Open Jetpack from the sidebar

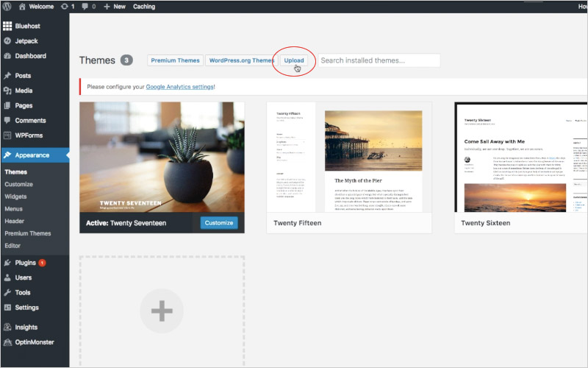(26, 41)
